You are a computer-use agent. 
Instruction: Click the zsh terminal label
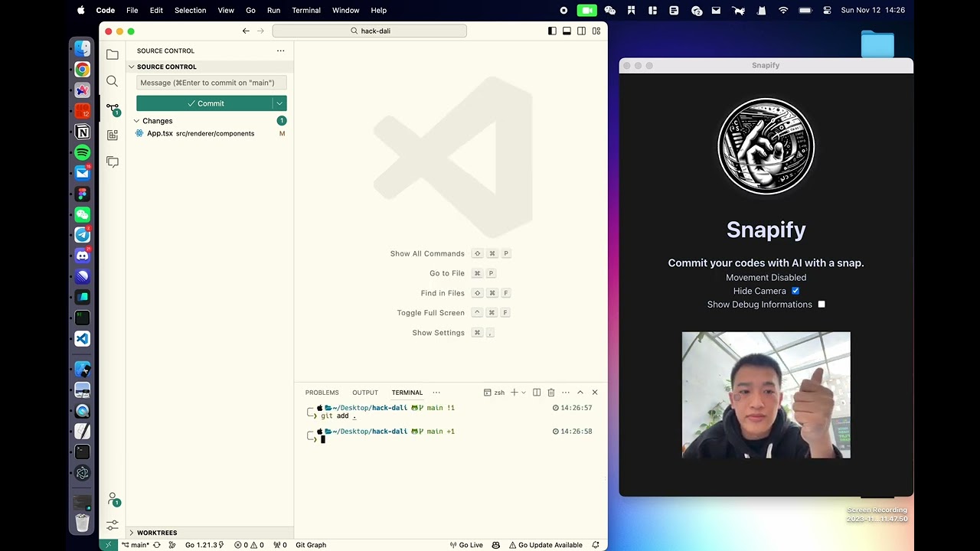pyautogui.click(x=494, y=393)
